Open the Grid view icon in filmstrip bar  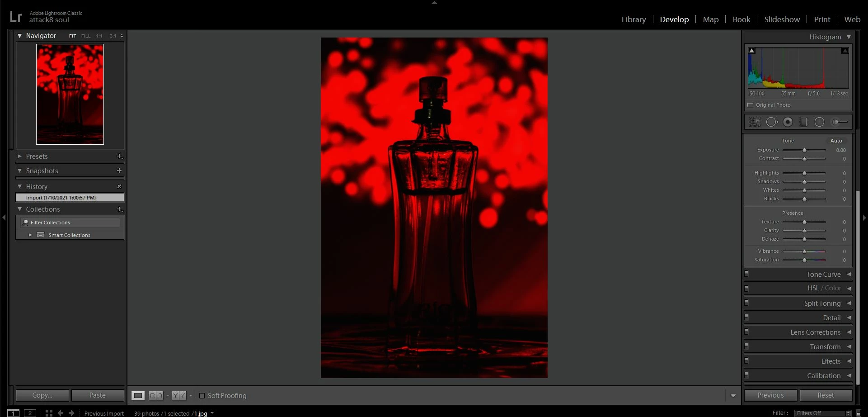click(x=49, y=413)
